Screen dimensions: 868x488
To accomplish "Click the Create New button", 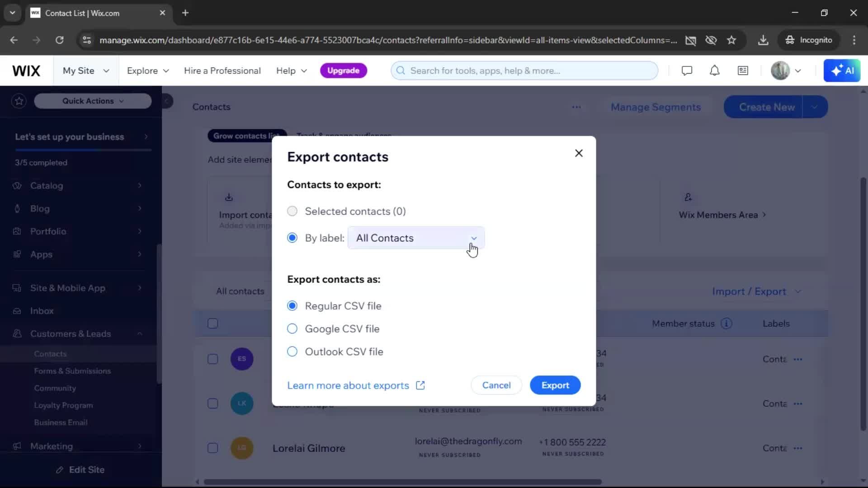I will 763,107.
